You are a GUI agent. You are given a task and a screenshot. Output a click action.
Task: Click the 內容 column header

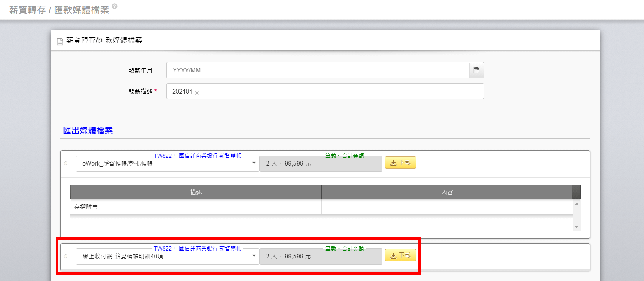tap(447, 192)
